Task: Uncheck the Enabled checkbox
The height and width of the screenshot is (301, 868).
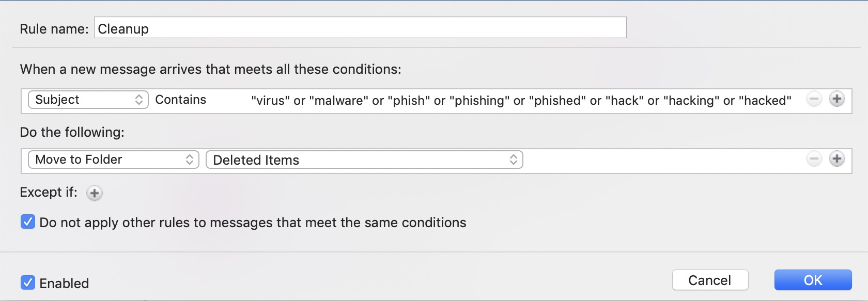Action: (28, 282)
